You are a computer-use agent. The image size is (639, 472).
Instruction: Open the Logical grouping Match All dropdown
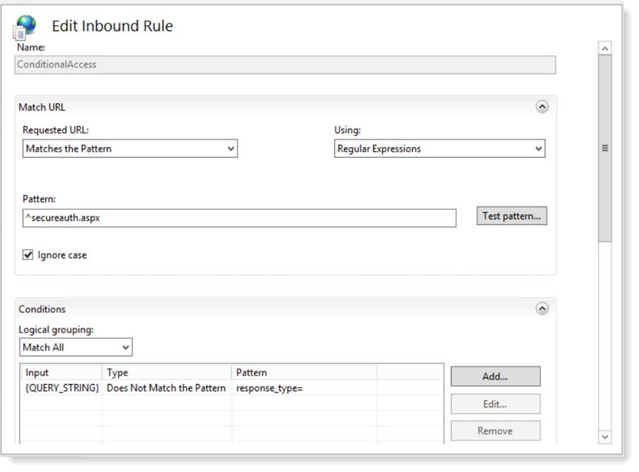(x=76, y=347)
